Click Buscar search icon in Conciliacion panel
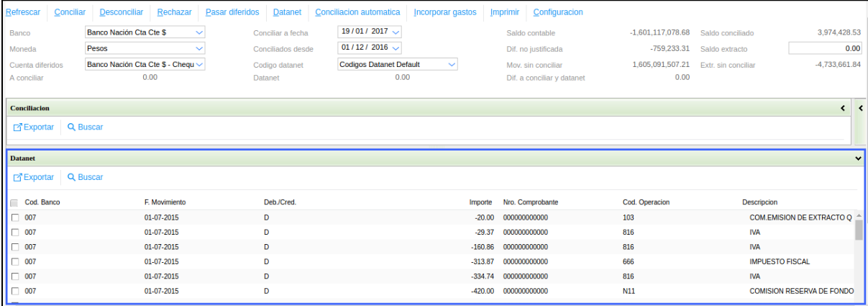 pyautogui.click(x=72, y=127)
